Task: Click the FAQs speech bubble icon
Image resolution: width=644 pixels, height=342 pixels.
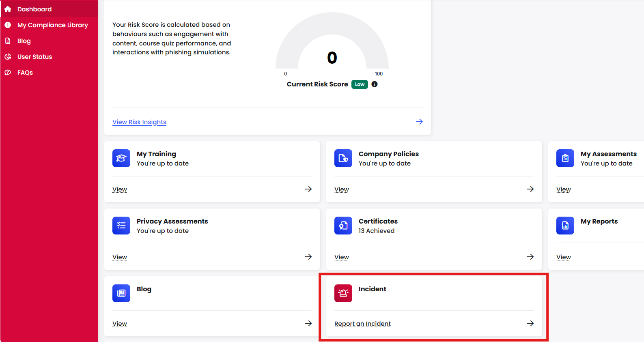Action: point(8,72)
